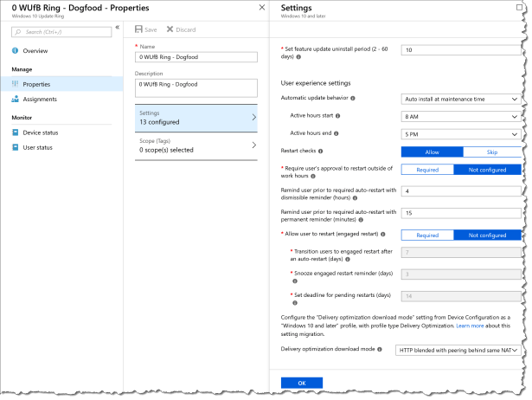Click the Device status icon
Viewport: 532px width, 400px height.
[16, 132]
